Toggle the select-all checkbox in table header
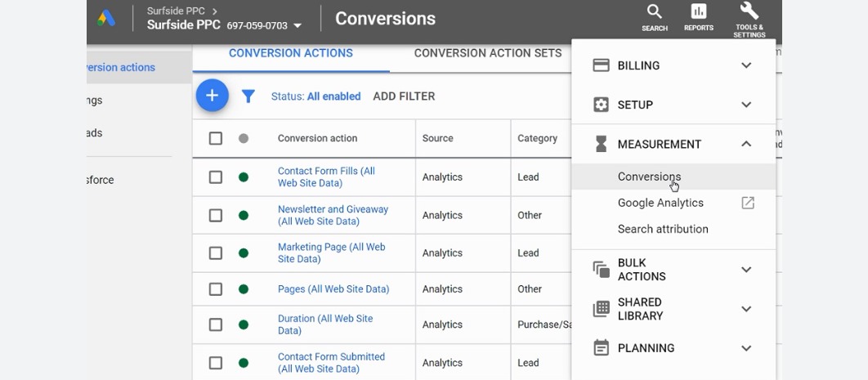The image size is (868, 380). point(216,138)
